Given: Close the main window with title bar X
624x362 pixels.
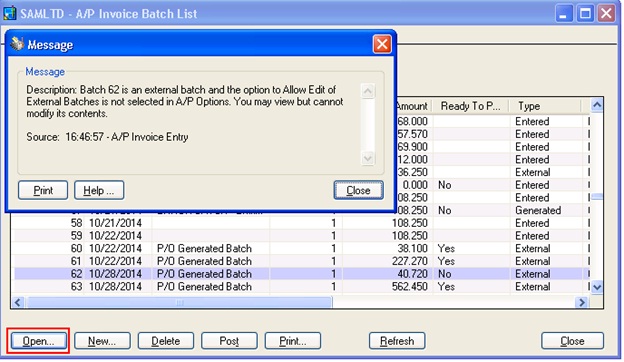Looking at the screenshot, I should tap(606, 14).
